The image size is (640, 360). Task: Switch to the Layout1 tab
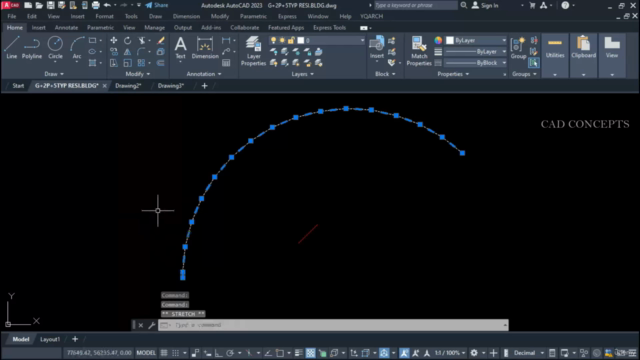(50, 339)
